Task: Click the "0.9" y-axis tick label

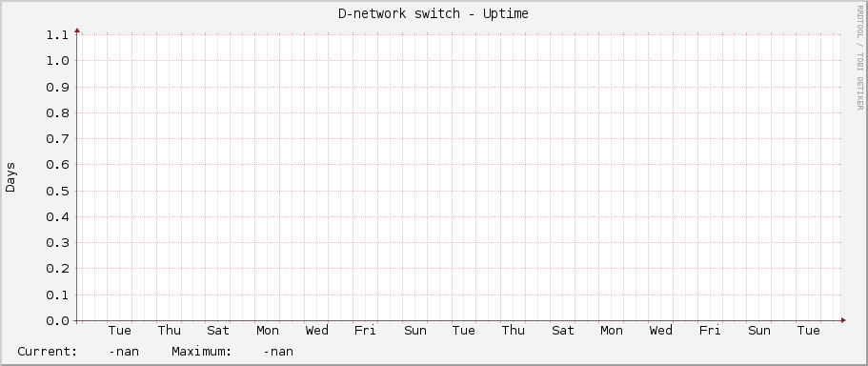Action: coord(57,87)
